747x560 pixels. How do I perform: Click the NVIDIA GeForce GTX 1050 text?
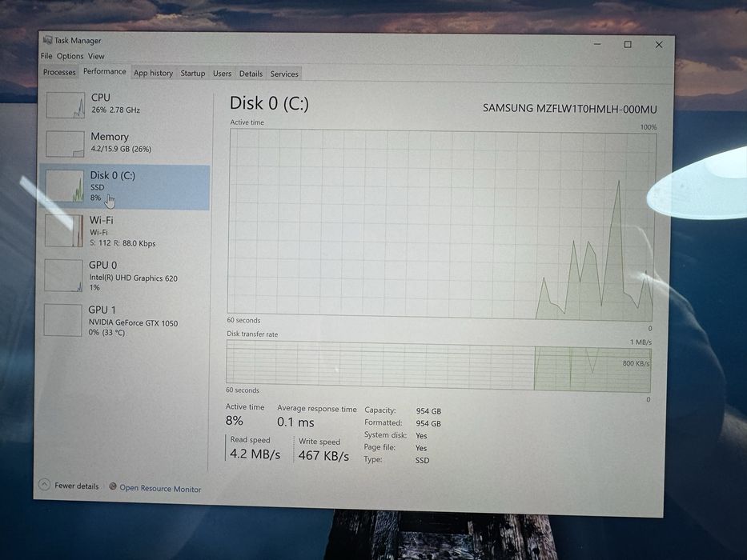(x=133, y=322)
